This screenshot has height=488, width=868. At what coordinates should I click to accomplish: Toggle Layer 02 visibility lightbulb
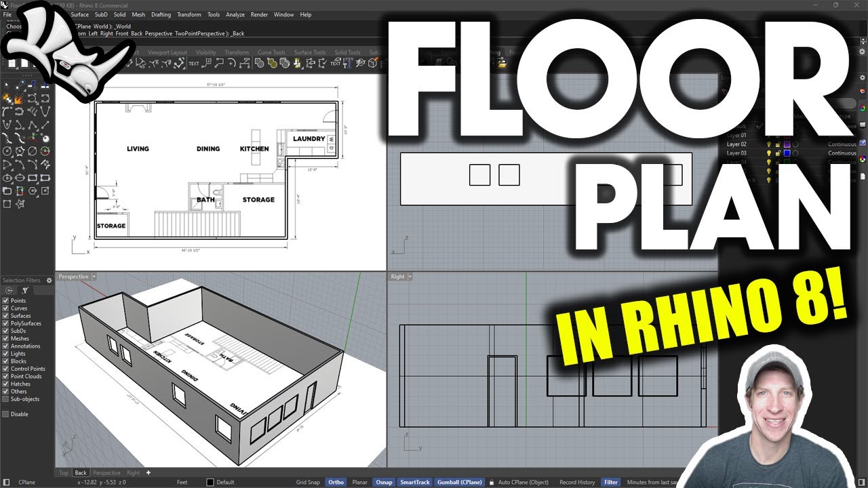[x=769, y=144]
